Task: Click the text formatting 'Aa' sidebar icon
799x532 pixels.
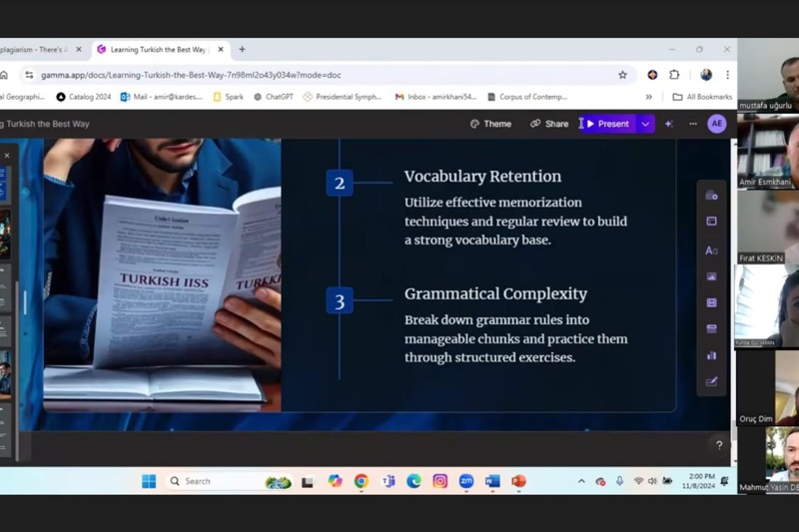Action: 711,250
